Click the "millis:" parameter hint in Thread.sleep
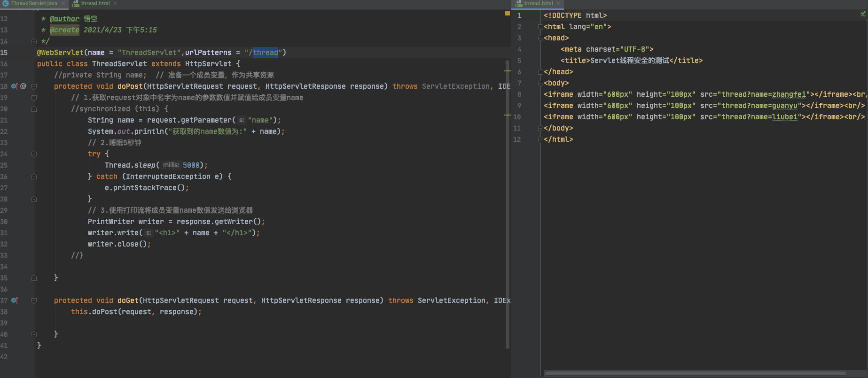 (171, 165)
